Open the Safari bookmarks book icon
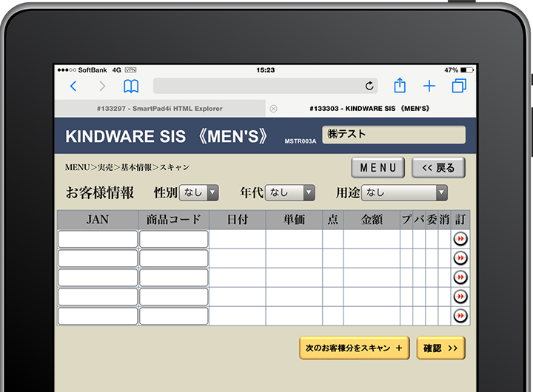Screen dimensions: 533x392 (x=131, y=87)
